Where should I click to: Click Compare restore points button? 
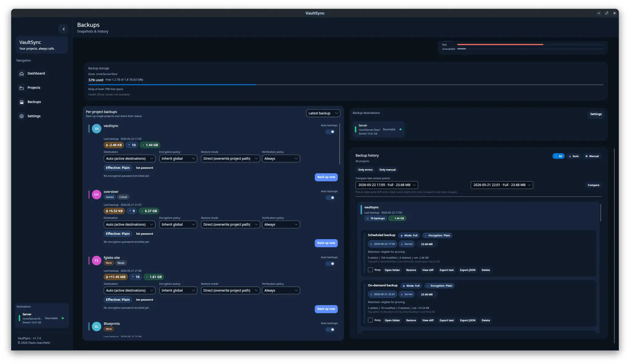pos(593,185)
